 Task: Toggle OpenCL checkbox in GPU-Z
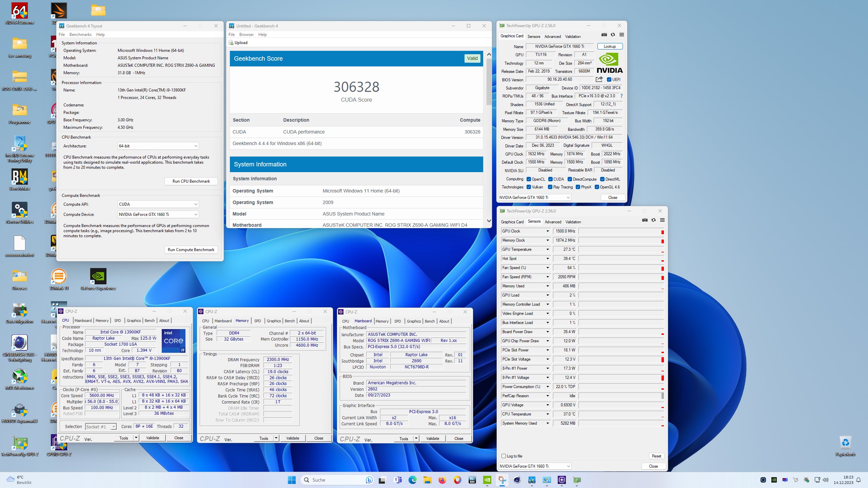(529, 179)
